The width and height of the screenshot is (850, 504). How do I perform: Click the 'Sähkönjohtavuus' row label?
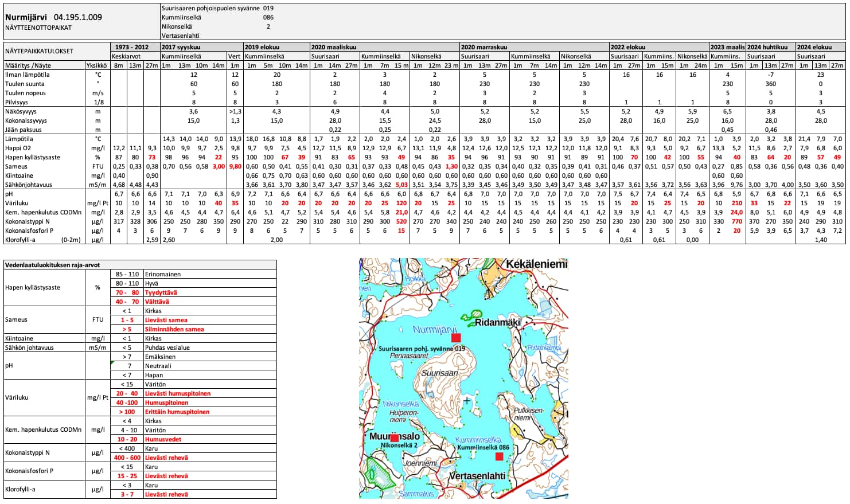[x=29, y=185]
